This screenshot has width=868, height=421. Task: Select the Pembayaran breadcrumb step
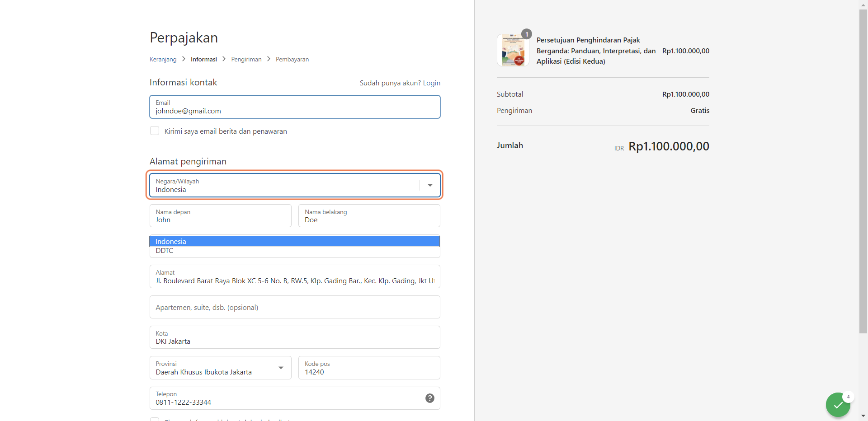click(292, 59)
